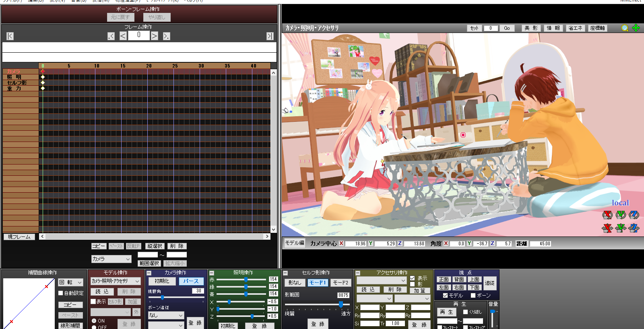644x329 pixels.
Task: Select 照明 row in timeline
Action: click(21, 77)
